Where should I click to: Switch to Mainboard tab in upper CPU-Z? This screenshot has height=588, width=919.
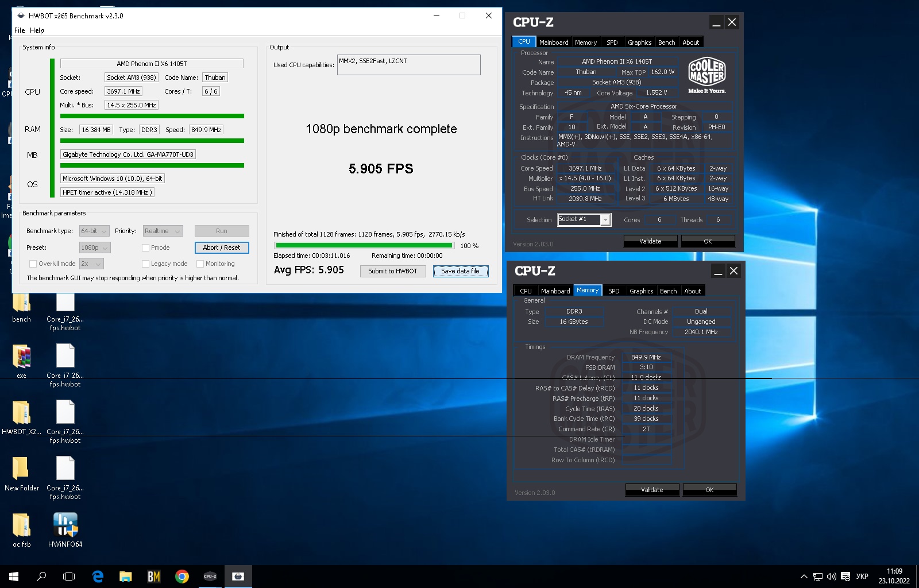tap(554, 42)
